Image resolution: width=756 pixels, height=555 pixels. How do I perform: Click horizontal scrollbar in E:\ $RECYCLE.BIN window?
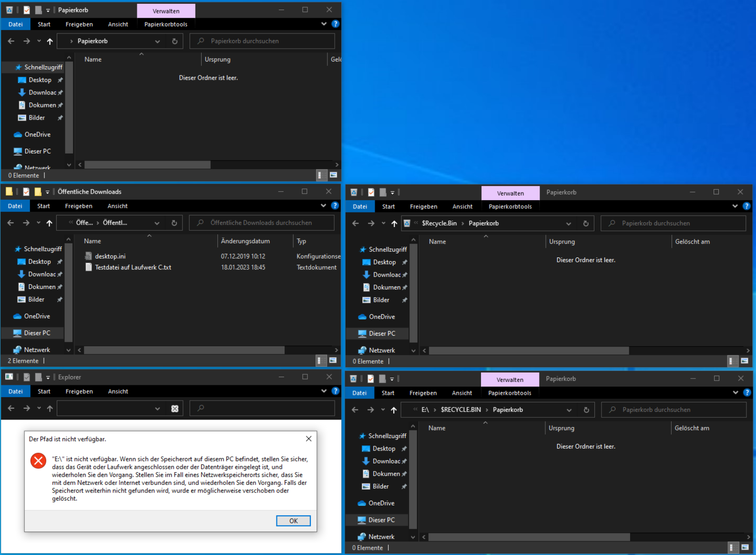click(530, 537)
